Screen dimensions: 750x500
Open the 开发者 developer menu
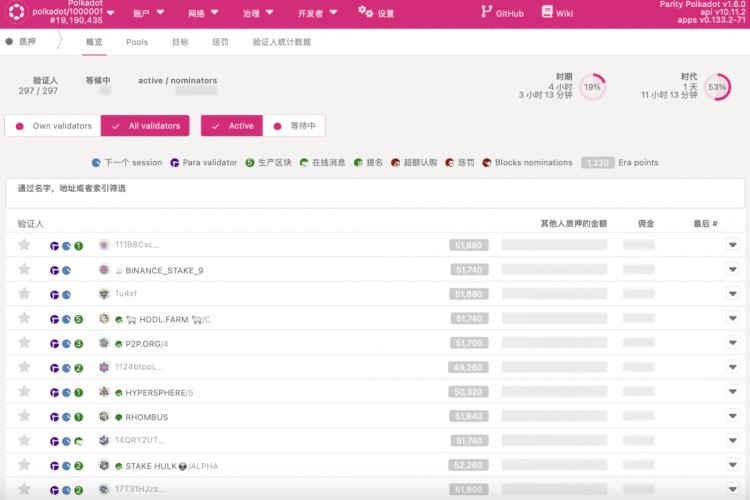click(318, 13)
